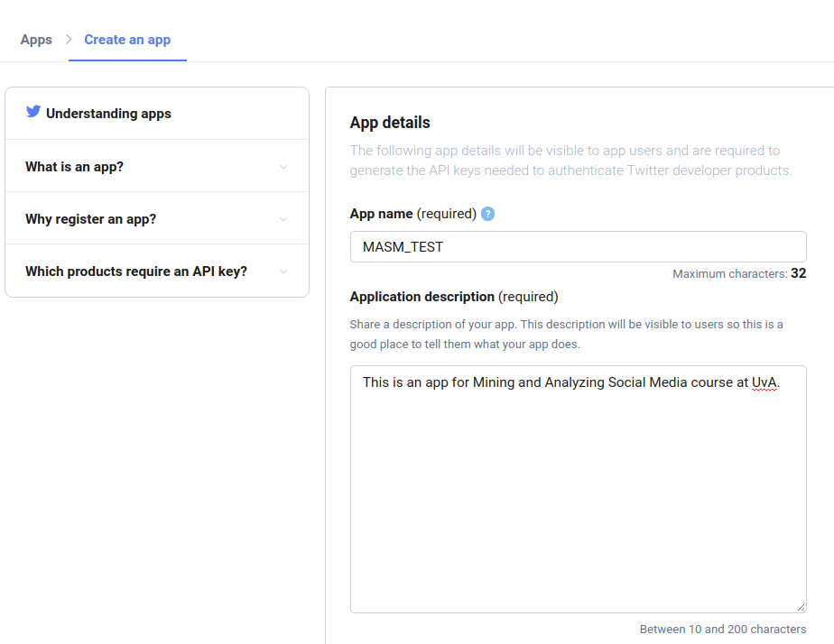Expand the 'What is an app?' section

pyautogui.click(x=157, y=166)
